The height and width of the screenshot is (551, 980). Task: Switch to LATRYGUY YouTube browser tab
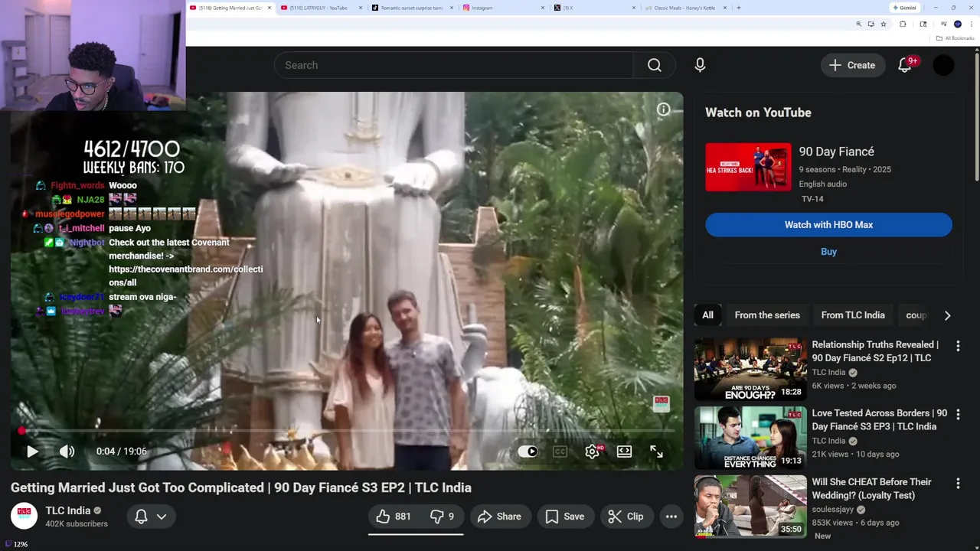pyautogui.click(x=318, y=8)
